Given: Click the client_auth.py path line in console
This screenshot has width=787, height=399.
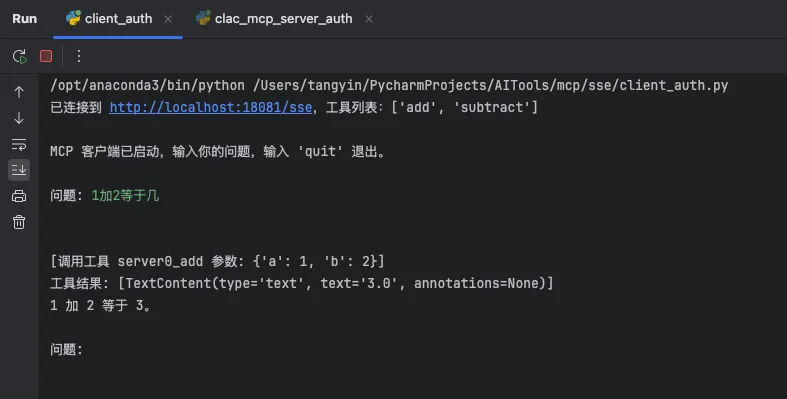Looking at the screenshot, I should [389, 85].
